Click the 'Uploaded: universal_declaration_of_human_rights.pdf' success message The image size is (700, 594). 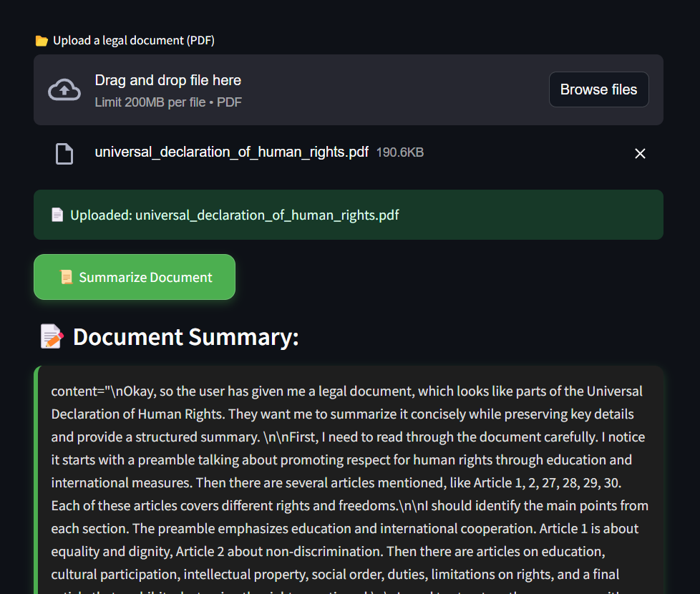[349, 215]
